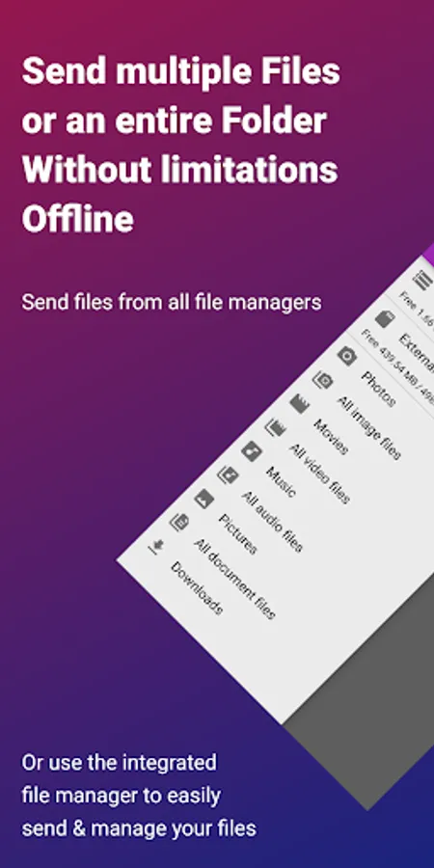Screen dimensions: 434x868
Task: Click the 'Send multiple Files' headline
Action: point(181,70)
